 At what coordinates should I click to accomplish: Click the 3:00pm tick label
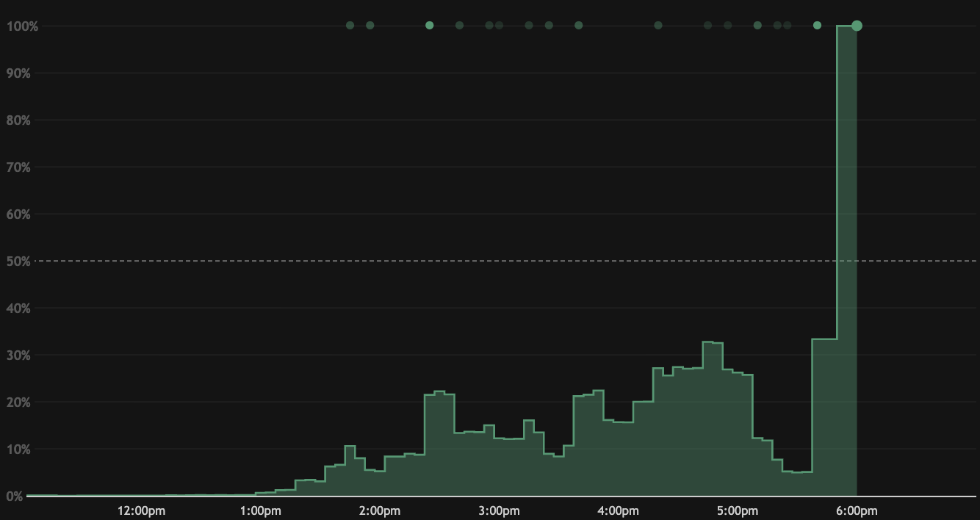500,510
